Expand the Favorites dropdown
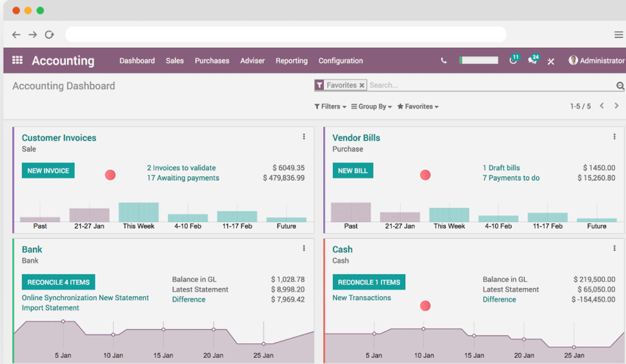 pyautogui.click(x=418, y=106)
